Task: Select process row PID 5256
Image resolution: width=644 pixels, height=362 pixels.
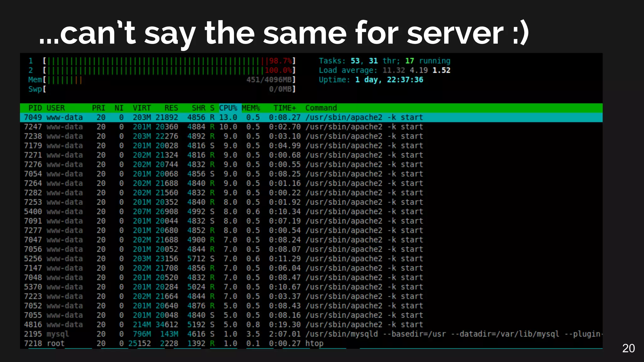Action: [311, 259]
